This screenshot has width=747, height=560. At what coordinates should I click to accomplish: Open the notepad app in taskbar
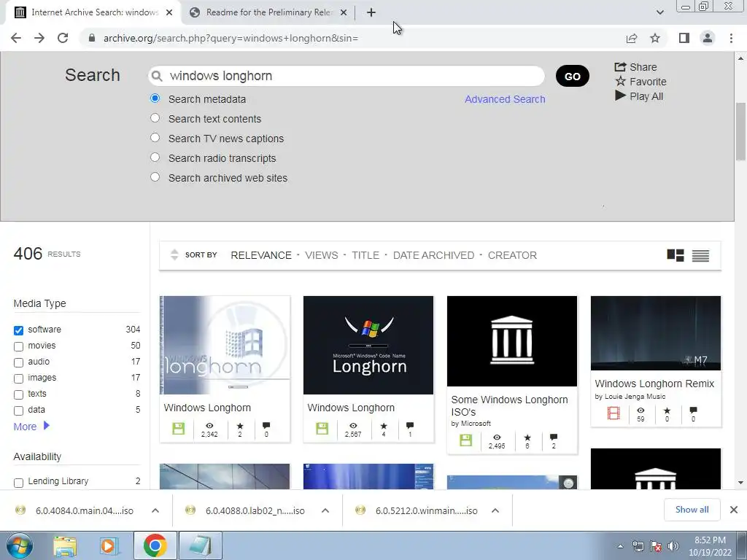(201, 545)
